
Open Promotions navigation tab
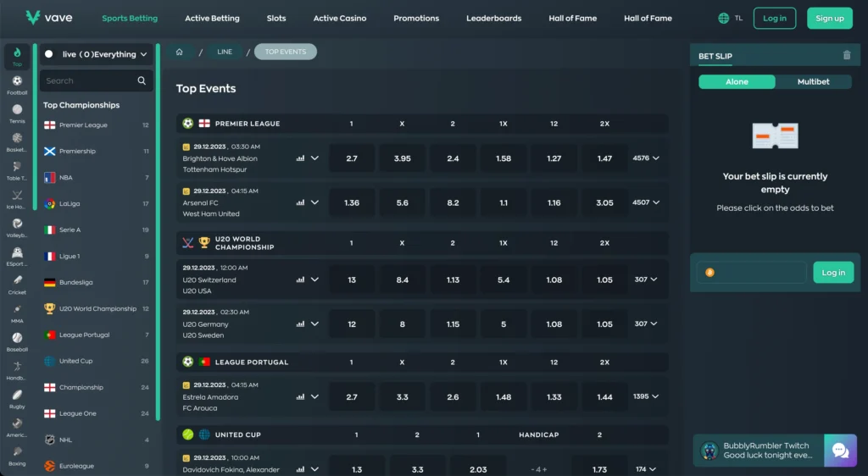point(416,19)
